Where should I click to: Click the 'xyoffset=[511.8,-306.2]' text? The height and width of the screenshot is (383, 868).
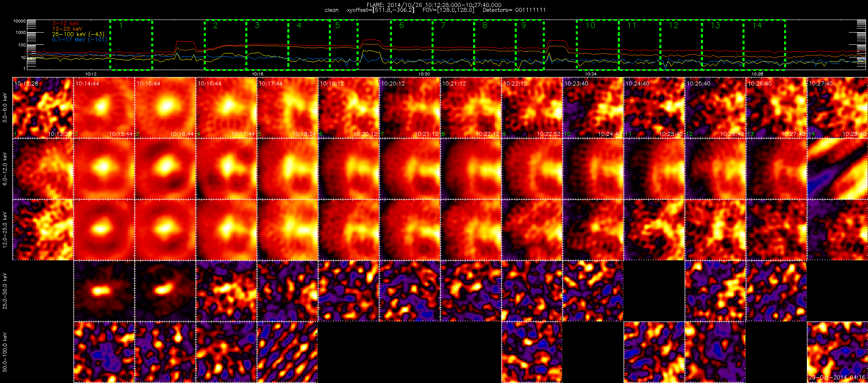pos(381,10)
